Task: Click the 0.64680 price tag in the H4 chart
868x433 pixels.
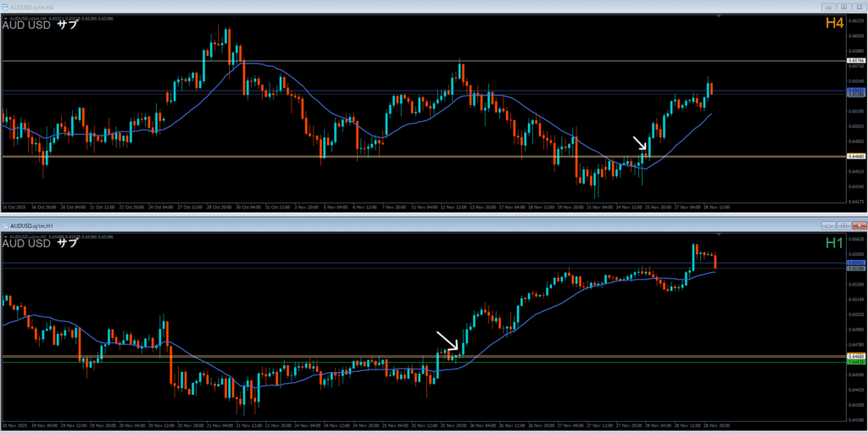Action: tap(856, 157)
